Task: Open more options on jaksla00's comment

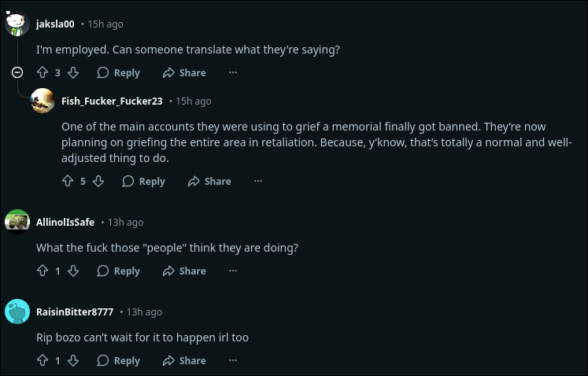Action: click(232, 72)
